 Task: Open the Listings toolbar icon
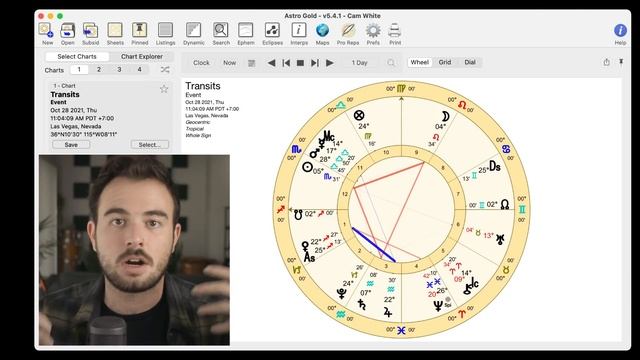pyautogui.click(x=165, y=30)
